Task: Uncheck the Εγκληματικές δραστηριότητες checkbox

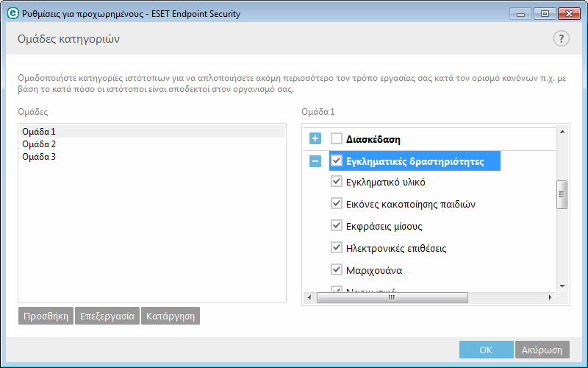Action: tap(337, 160)
